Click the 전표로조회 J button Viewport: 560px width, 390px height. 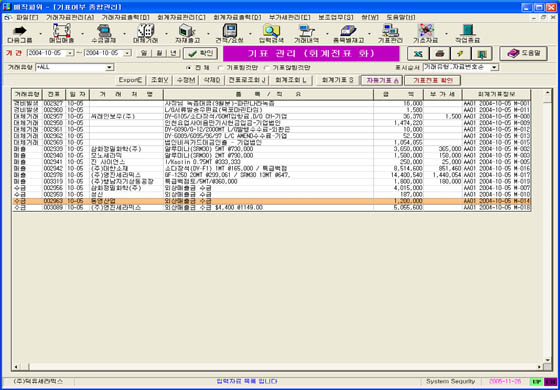point(247,80)
